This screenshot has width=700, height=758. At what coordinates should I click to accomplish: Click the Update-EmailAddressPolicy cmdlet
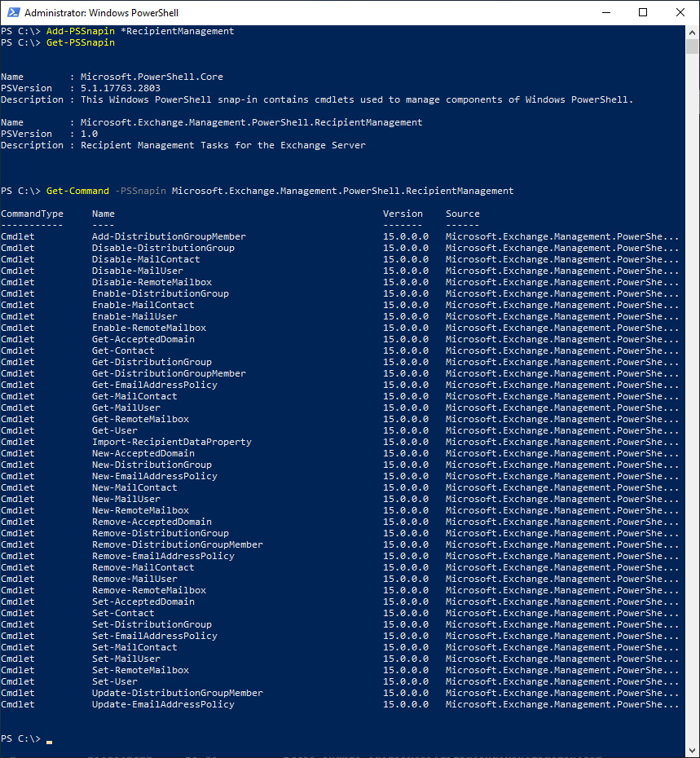click(x=163, y=705)
